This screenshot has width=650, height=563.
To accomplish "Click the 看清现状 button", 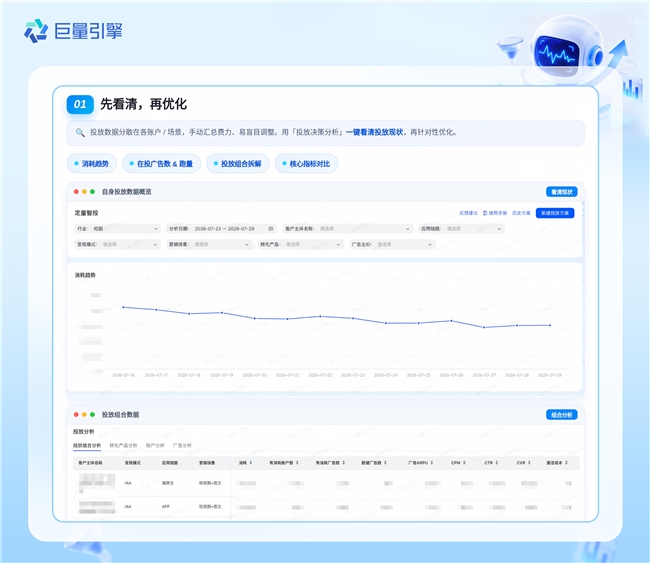I will point(562,192).
